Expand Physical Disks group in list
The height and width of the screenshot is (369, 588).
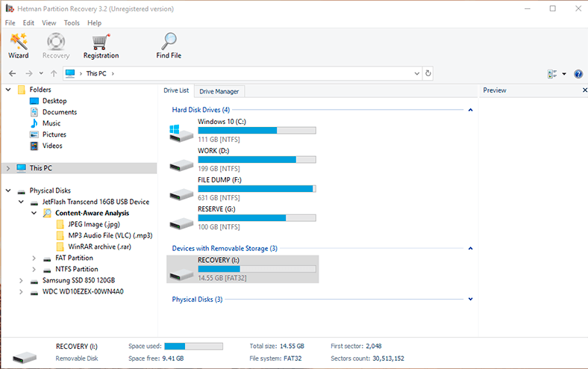[x=470, y=300]
